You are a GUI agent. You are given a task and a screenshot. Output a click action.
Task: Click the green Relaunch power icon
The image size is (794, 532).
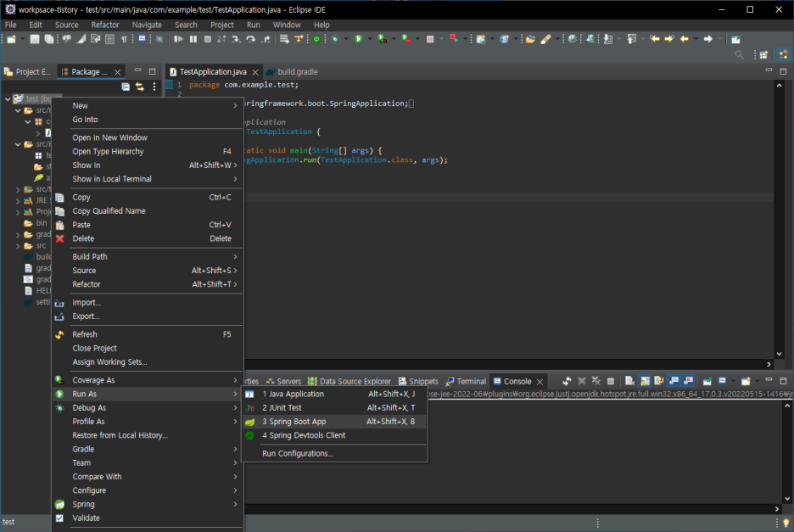tap(316, 39)
